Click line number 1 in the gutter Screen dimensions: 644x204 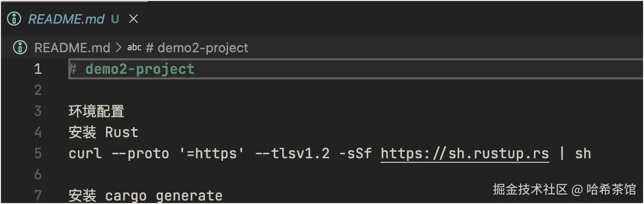38,69
